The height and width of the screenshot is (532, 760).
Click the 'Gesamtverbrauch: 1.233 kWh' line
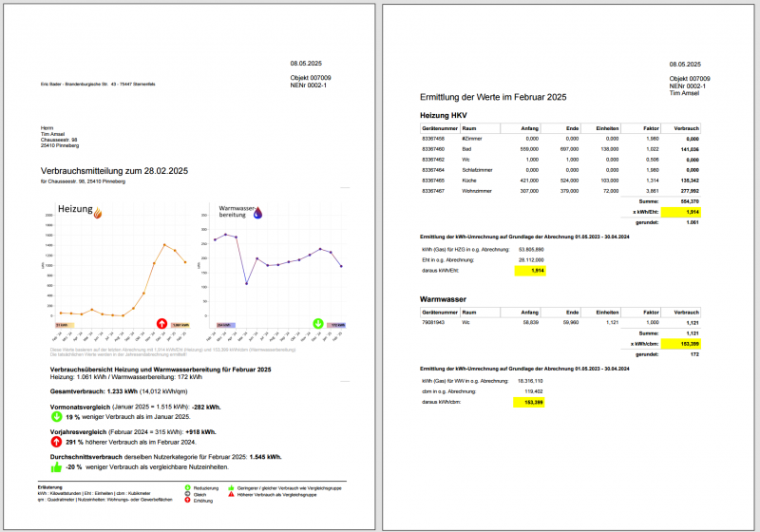(x=119, y=391)
